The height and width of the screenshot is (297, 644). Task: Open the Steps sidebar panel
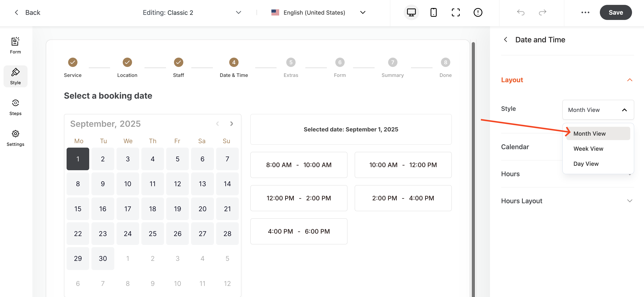[x=16, y=107]
